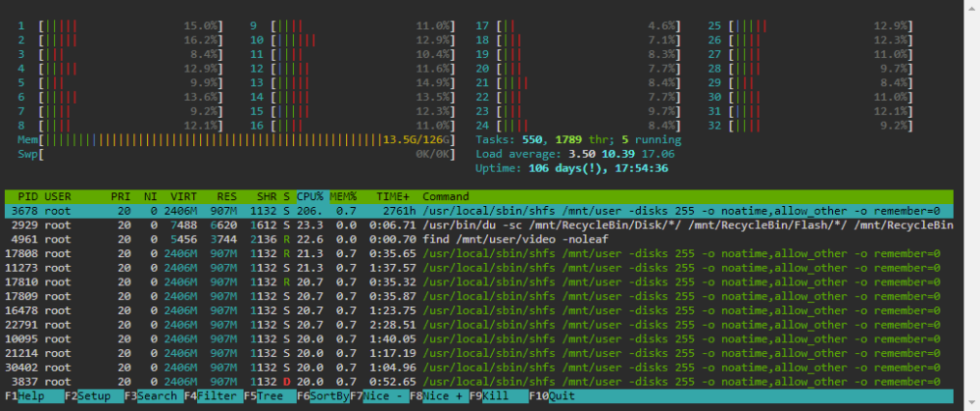This screenshot has height=411, width=980.
Task: Click the CPU 2 meter showing 16.2%
Action: pyautogui.click(x=121, y=40)
